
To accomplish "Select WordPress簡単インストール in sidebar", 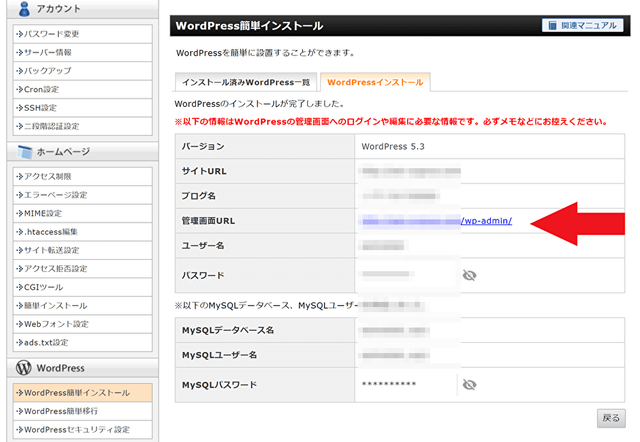I will coord(83,393).
